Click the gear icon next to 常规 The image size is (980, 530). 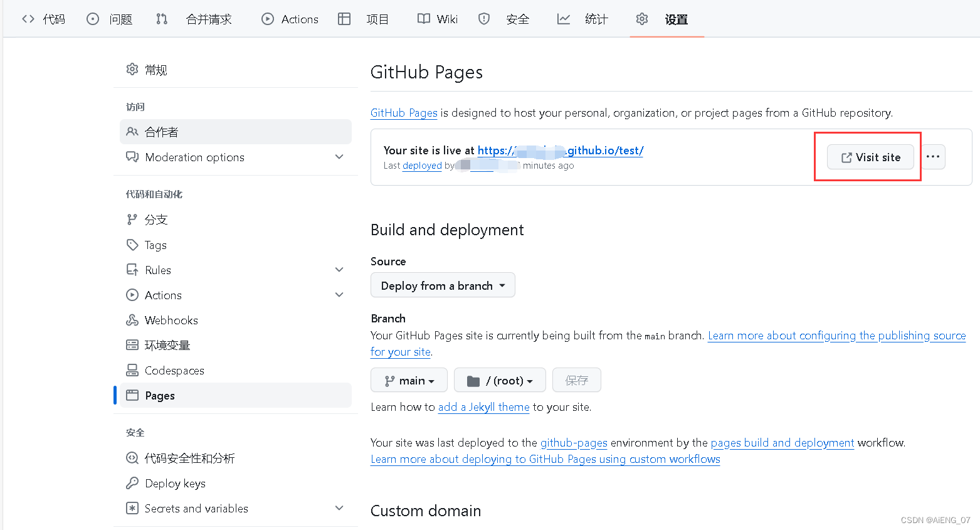[x=132, y=69]
